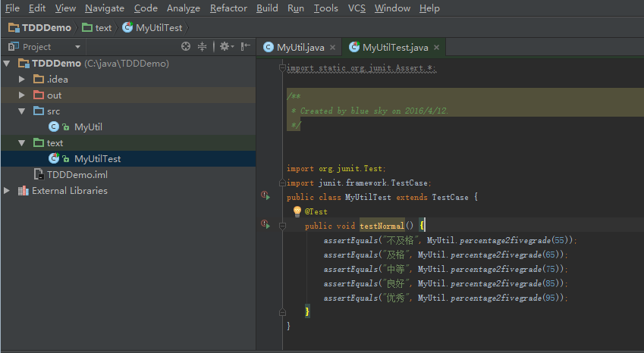Click the 'Created by blue sky' comment line
644x353 pixels.
coord(369,111)
